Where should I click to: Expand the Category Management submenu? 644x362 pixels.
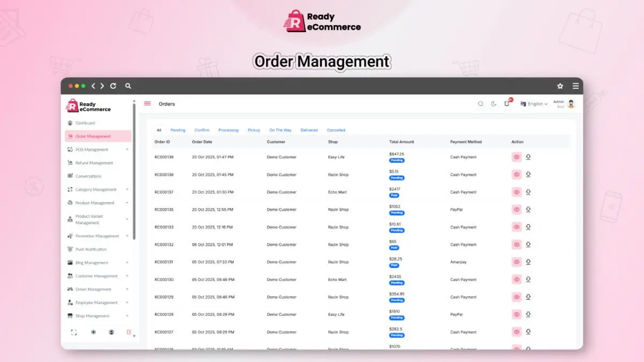click(97, 189)
